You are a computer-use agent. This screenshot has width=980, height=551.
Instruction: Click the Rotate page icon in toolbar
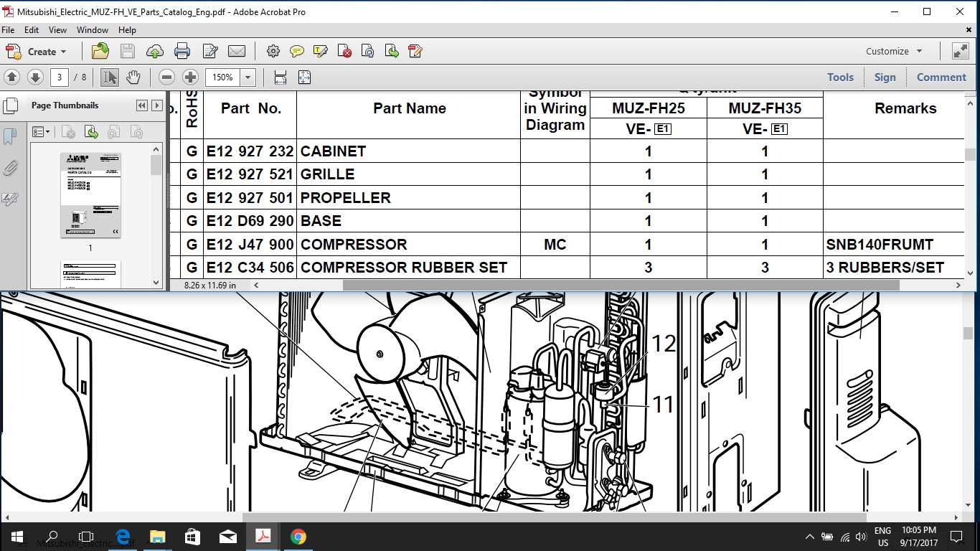[x=368, y=51]
